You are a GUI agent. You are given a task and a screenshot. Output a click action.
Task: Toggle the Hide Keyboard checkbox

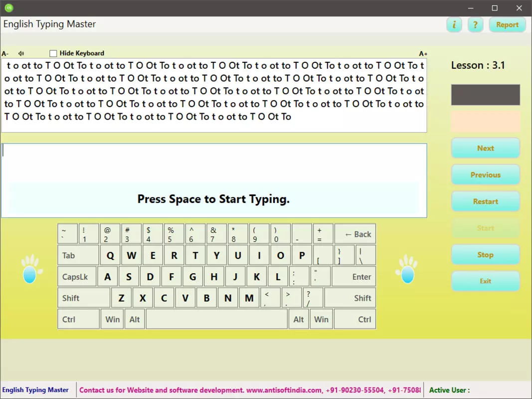53,53
